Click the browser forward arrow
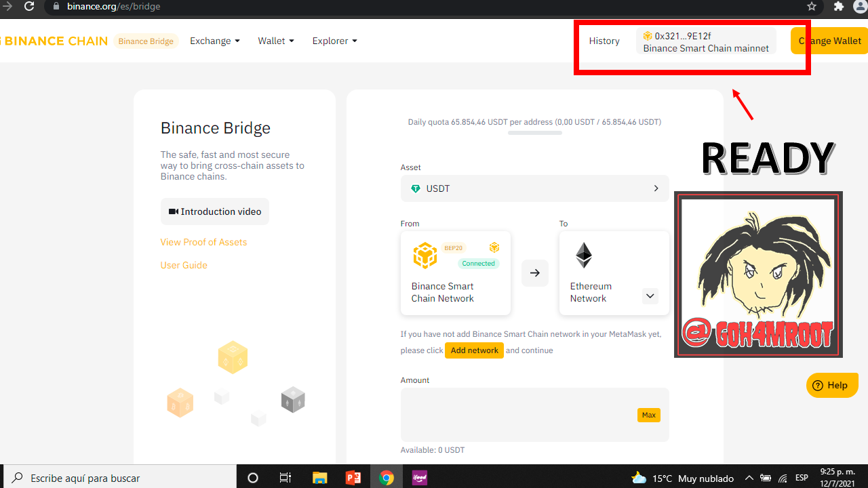The width and height of the screenshot is (868, 488). coord(7,6)
